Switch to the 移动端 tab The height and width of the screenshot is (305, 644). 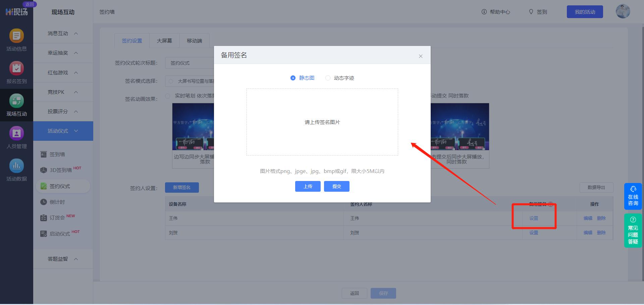[195, 41]
